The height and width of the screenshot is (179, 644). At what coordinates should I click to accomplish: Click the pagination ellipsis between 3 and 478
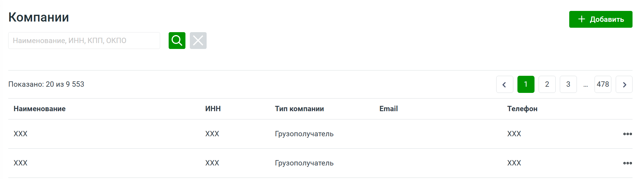585,85
